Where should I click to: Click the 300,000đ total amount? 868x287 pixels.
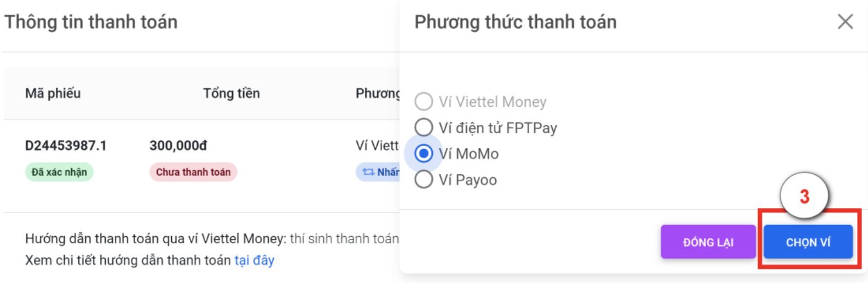coord(178,146)
